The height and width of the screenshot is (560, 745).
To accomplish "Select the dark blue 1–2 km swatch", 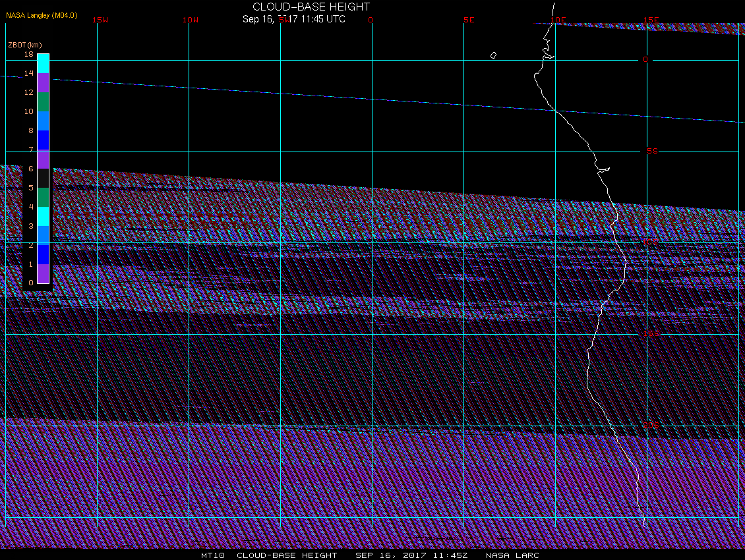I will pyautogui.click(x=44, y=254).
